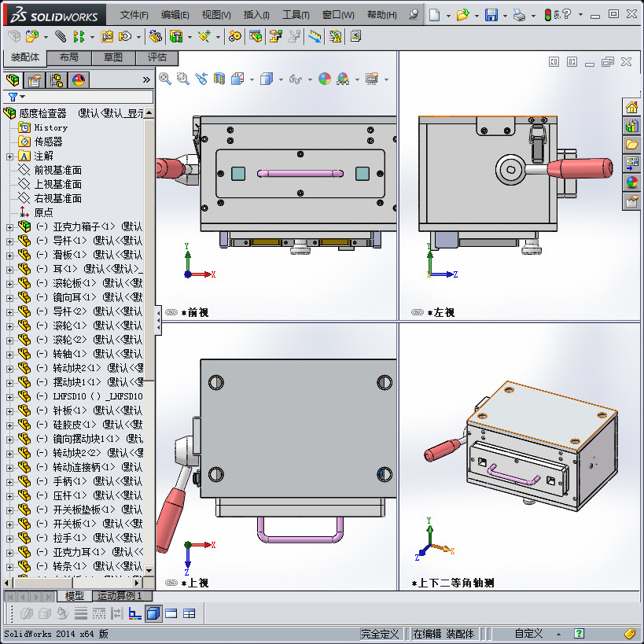Click the ConfigurationManager tab icon
Image resolution: width=644 pixels, height=644 pixels.
(57, 79)
